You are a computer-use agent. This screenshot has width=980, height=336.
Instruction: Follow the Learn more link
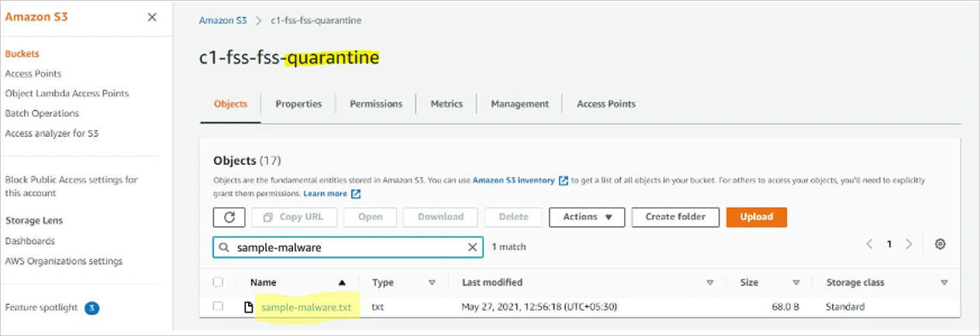pyautogui.click(x=326, y=194)
